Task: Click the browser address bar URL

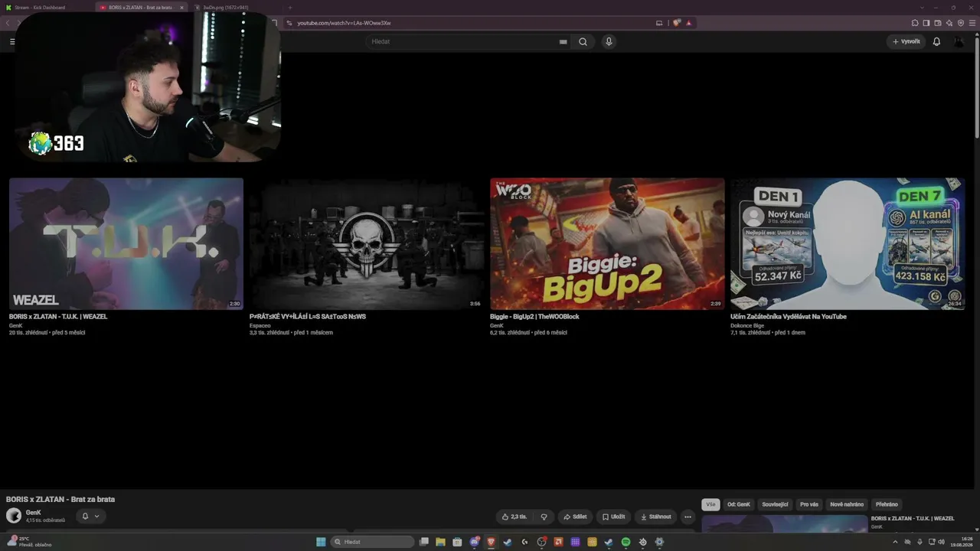Action: pyautogui.click(x=344, y=23)
